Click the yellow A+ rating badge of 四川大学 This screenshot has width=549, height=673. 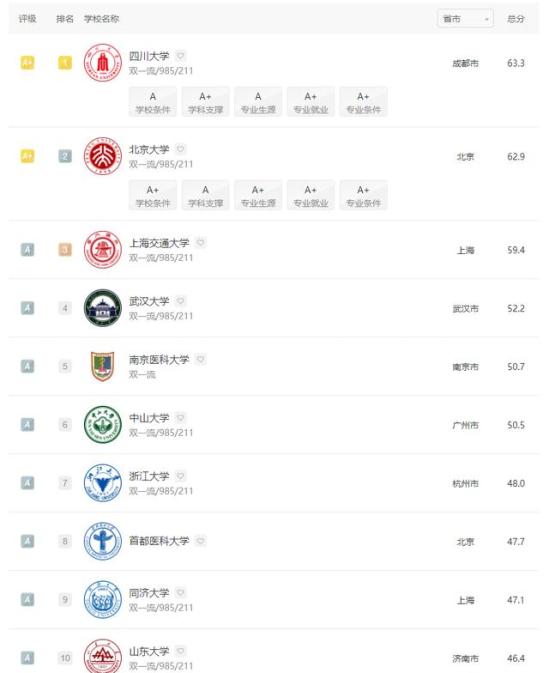point(27,63)
